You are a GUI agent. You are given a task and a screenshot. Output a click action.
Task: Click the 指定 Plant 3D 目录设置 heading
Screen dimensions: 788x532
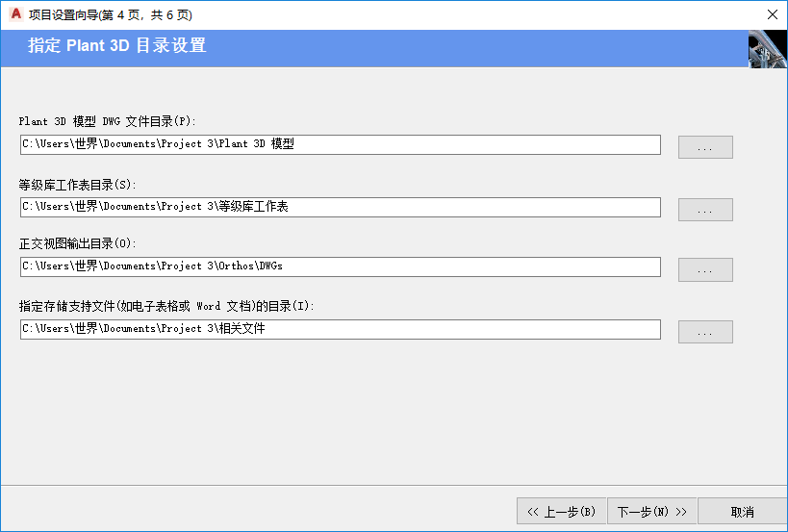point(117,45)
